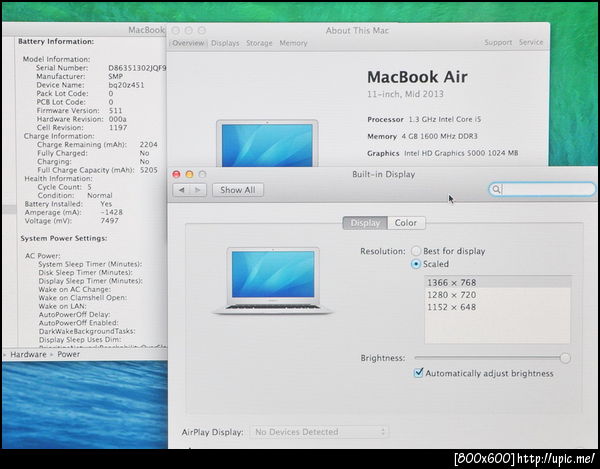Click the Wake on LAN row
Screen dimensions: 600x469
[62, 306]
